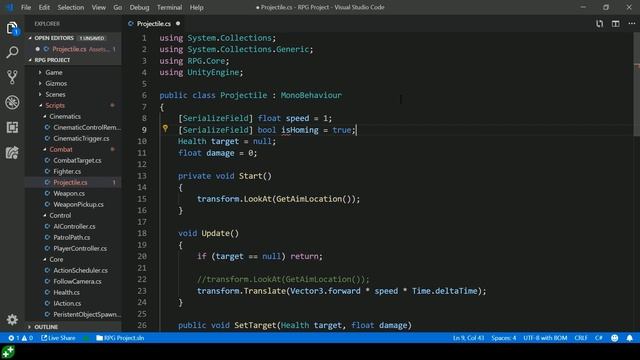Image resolution: width=640 pixels, height=360 pixels.
Task: Open WeaponPickup.cs file
Action: 78,204
